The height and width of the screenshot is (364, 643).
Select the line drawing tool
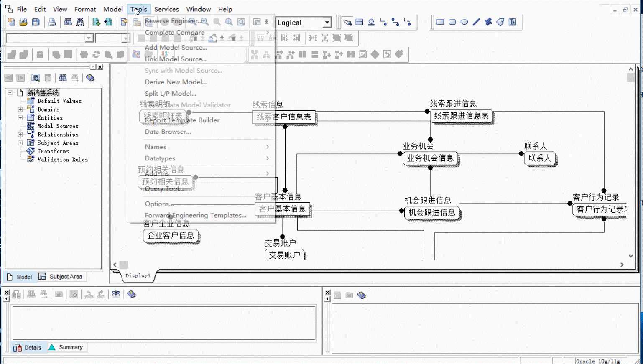pos(476,22)
